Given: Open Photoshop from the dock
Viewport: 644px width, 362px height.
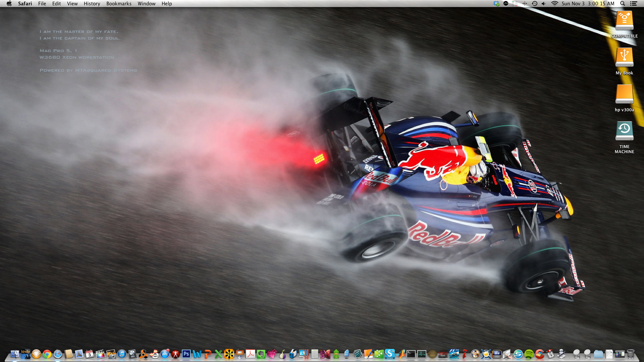Looking at the screenshot, I should pyautogui.click(x=186, y=354).
